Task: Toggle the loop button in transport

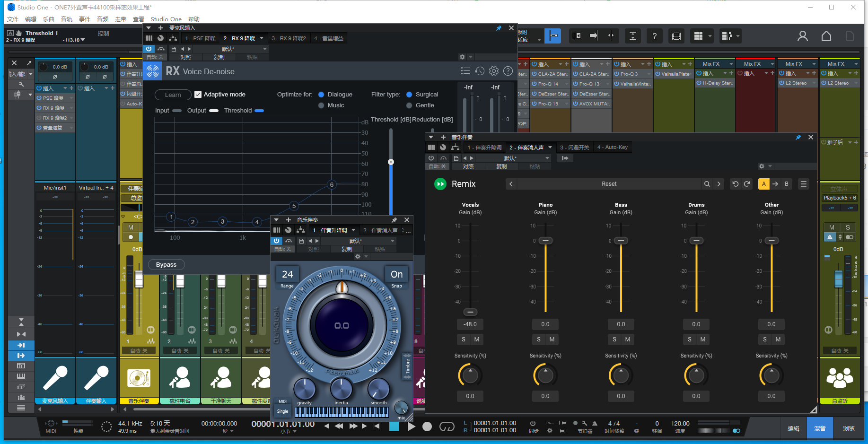Action: tap(447, 427)
